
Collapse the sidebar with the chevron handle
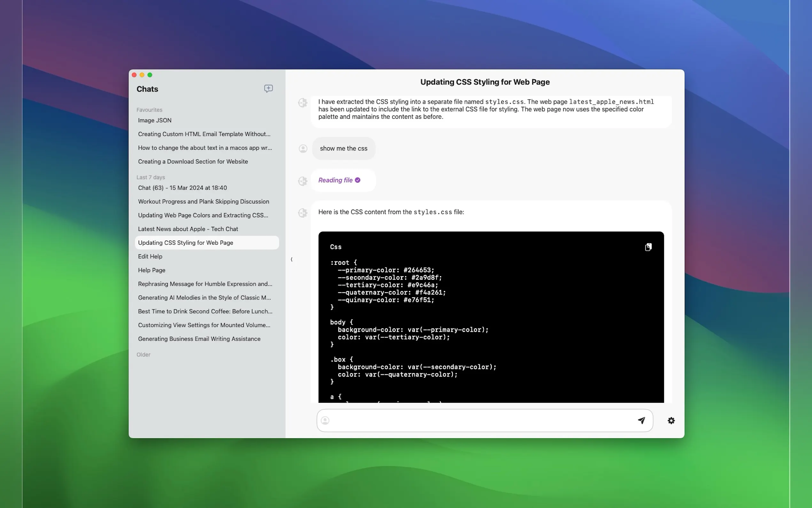291,259
